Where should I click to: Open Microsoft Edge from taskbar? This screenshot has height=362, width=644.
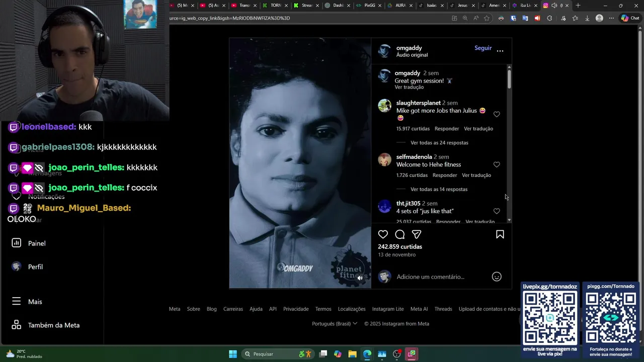(367, 354)
